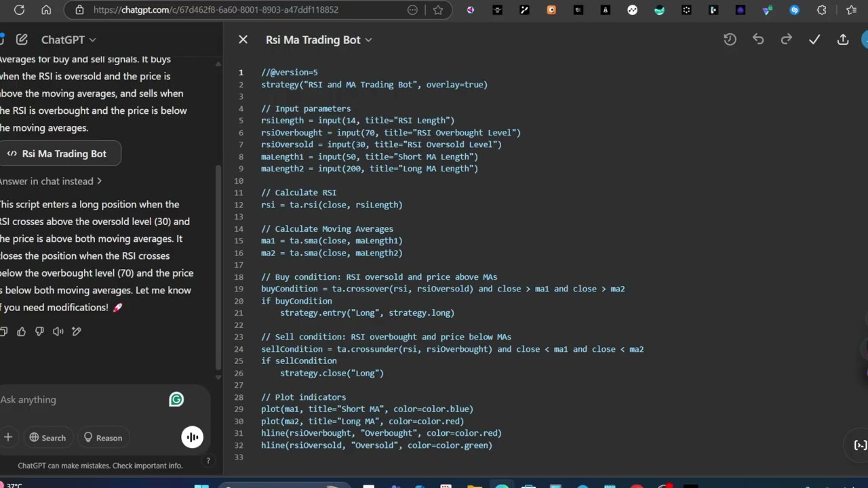
Task: Toggle the Reason option
Action: pyautogui.click(x=103, y=438)
